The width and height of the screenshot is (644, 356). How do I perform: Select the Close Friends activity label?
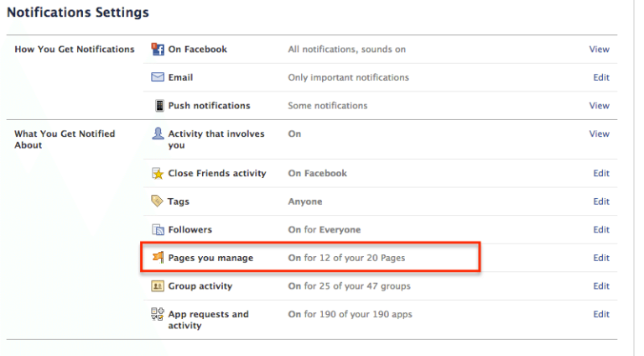click(217, 173)
